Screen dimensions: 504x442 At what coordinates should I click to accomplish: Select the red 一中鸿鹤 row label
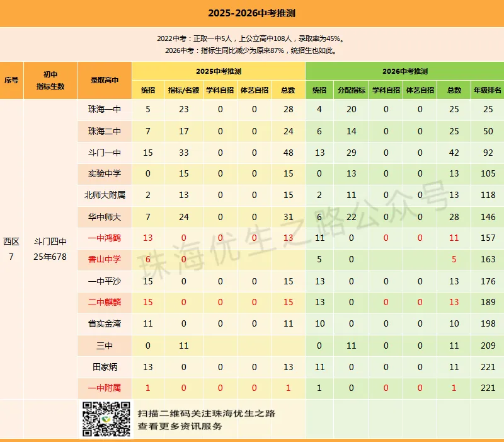click(x=105, y=238)
